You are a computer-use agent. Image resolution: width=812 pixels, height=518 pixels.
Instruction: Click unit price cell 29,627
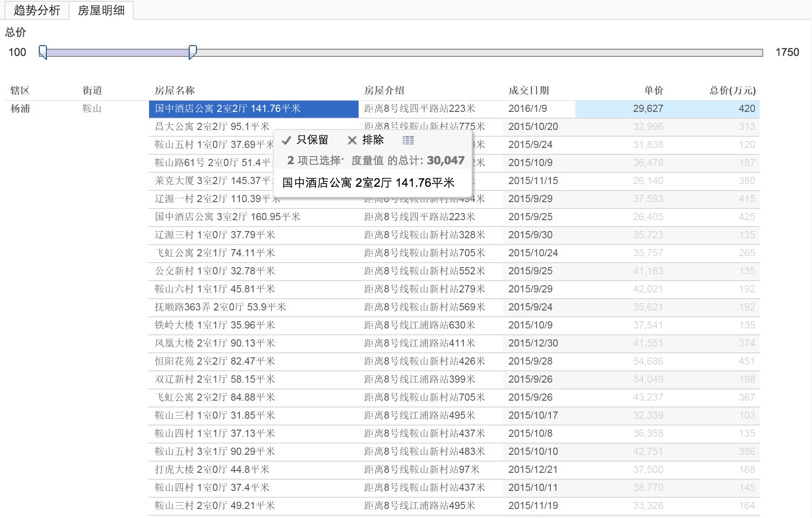(x=648, y=108)
